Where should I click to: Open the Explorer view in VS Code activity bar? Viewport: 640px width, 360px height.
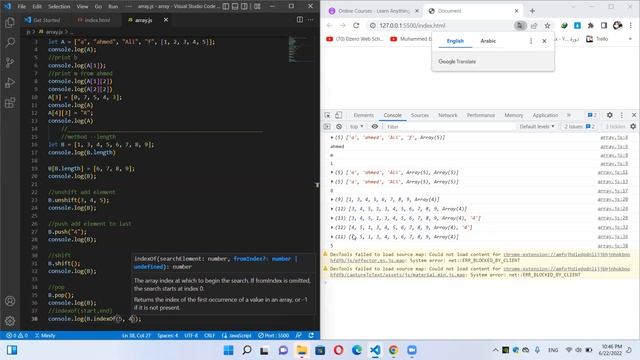pos(10,22)
